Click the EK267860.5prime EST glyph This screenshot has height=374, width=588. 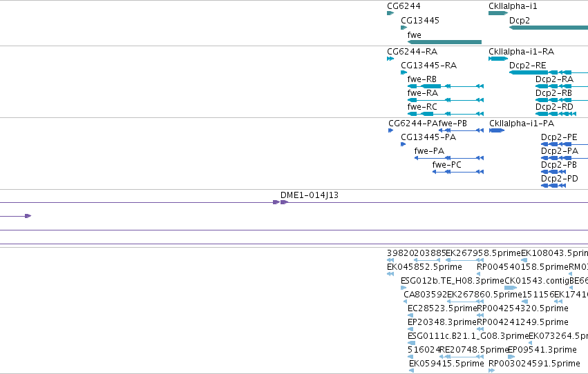(466, 302)
